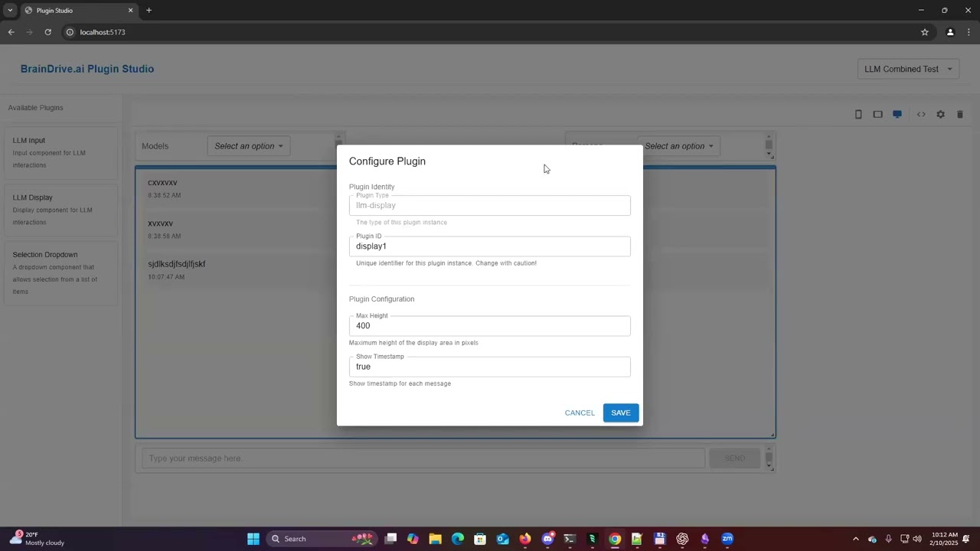The image size is (980, 551).
Task: Open the code view icon
Action: click(x=921, y=115)
